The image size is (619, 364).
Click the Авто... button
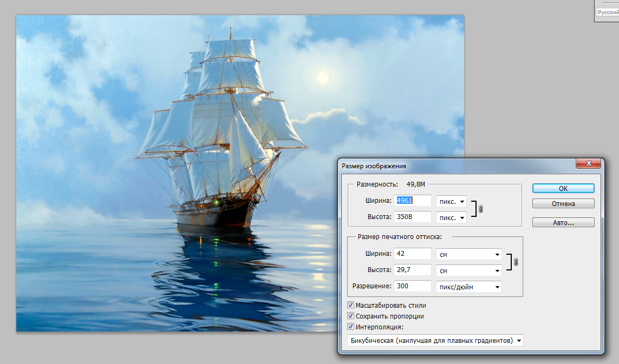point(563,222)
